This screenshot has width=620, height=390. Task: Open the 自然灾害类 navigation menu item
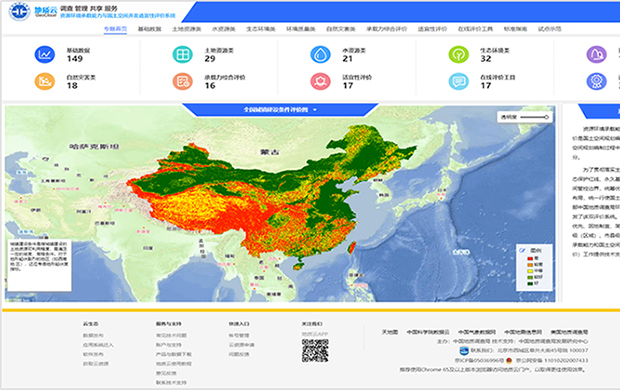coord(341,29)
